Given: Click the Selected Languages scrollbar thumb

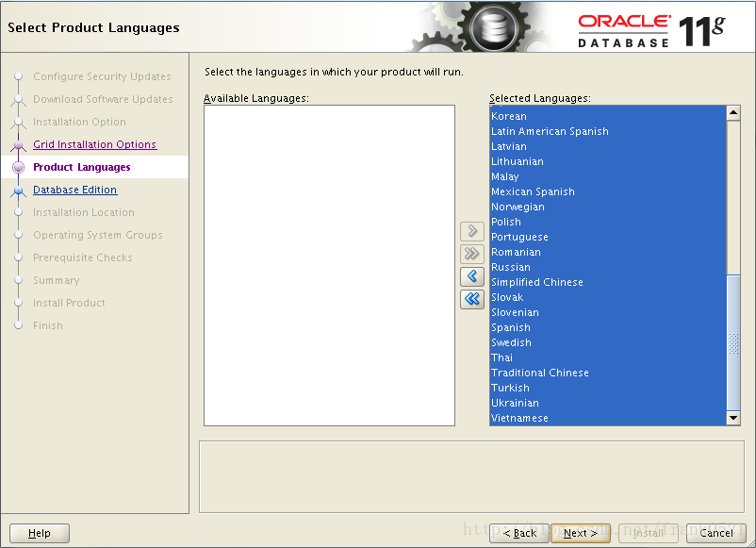Looking at the screenshot, I should click(x=733, y=342).
